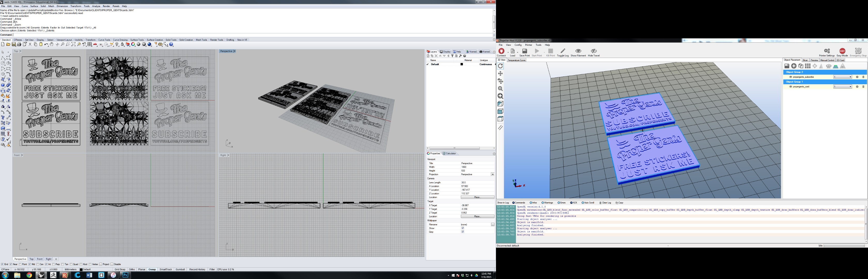Click the Undo arrow icon in Rhino
This screenshot has height=279, width=868.
coord(46,44)
